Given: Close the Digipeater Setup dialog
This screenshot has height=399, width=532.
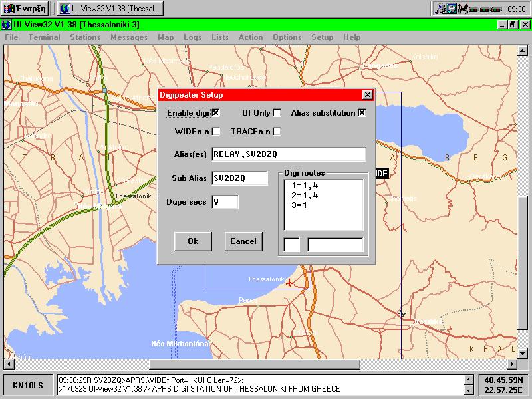Looking at the screenshot, I should tap(367, 94).
